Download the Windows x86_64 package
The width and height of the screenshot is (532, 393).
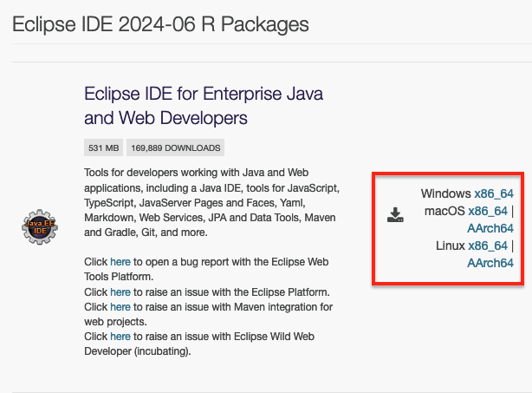pos(494,193)
